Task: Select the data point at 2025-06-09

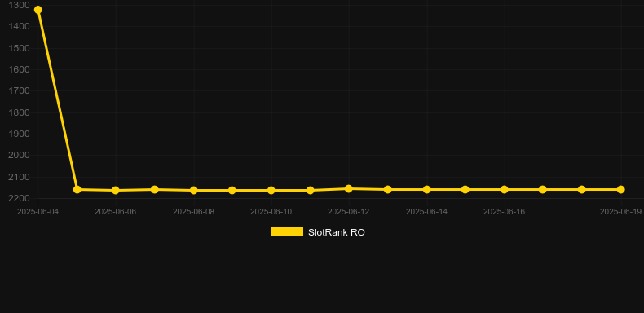Action: click(232, 190)
